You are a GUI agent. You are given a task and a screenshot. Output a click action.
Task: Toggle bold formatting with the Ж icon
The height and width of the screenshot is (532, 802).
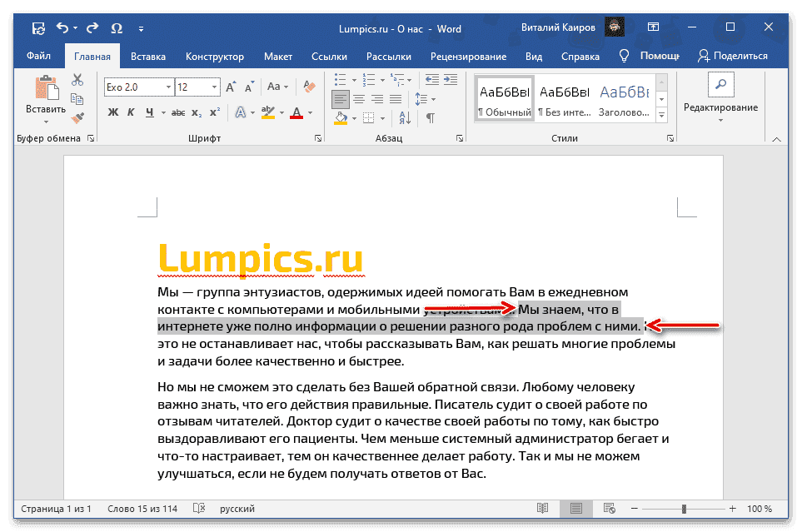(112, 112)
